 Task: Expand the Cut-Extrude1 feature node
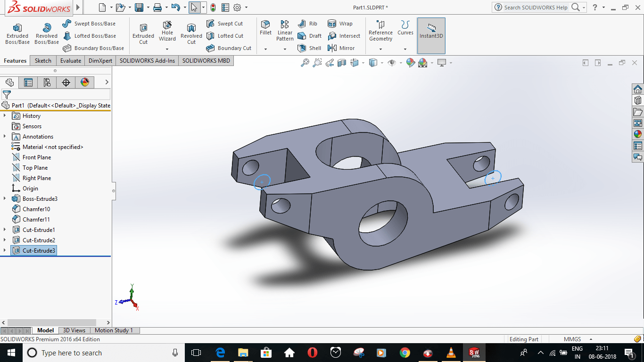click(x=5, y=230)
